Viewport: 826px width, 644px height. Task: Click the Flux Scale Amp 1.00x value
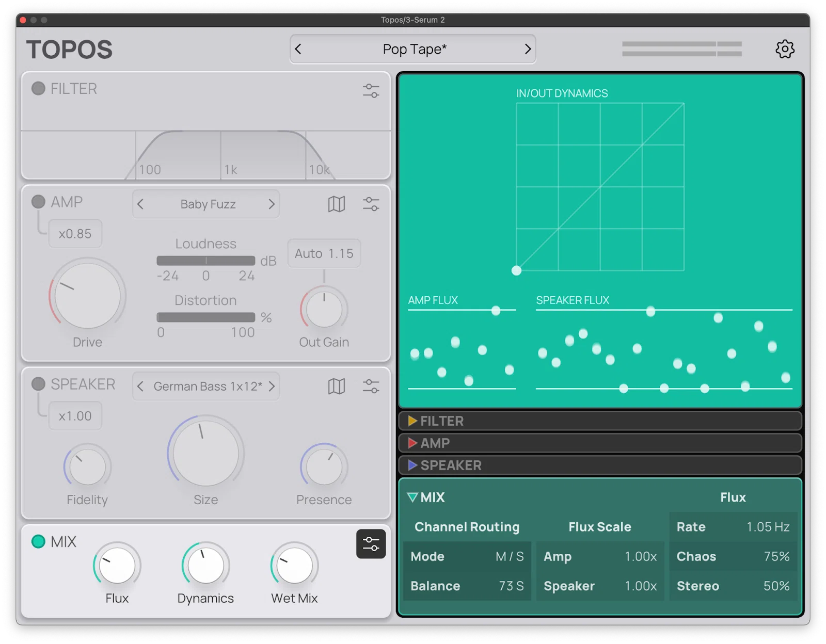641,556
